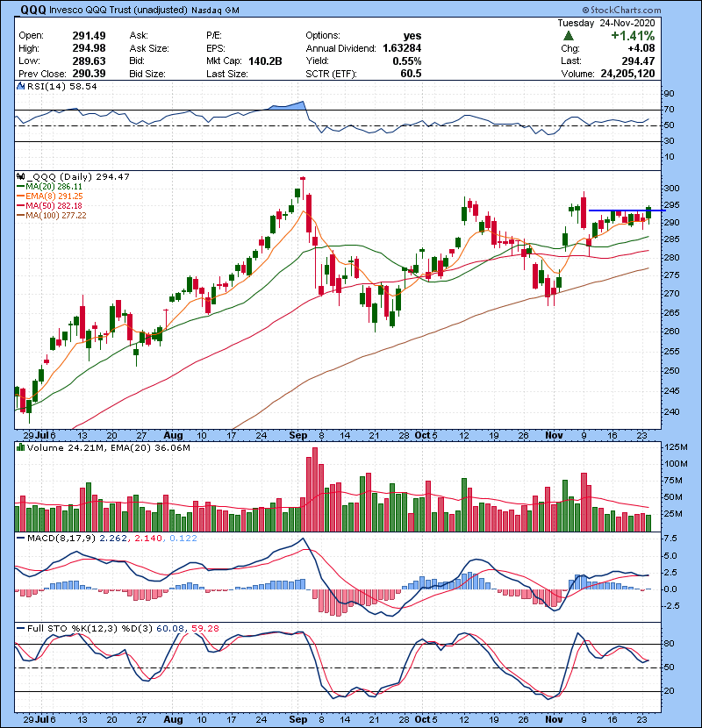Click the MACD(8,17,9) legend label
This screenshot has height=728, width=702.
click(x=61, y=539)
